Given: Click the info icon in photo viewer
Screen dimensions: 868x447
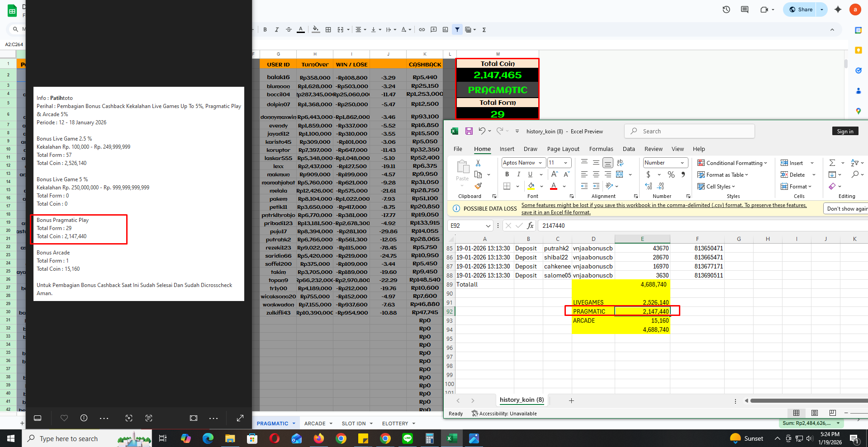Looking at the screenshot, I should pyautogui.click(x=84, y=418).
